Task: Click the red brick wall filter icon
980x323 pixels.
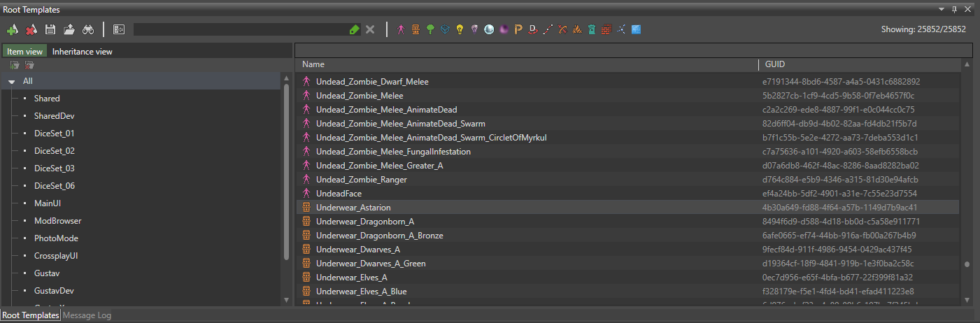Action: click(606, 29)
